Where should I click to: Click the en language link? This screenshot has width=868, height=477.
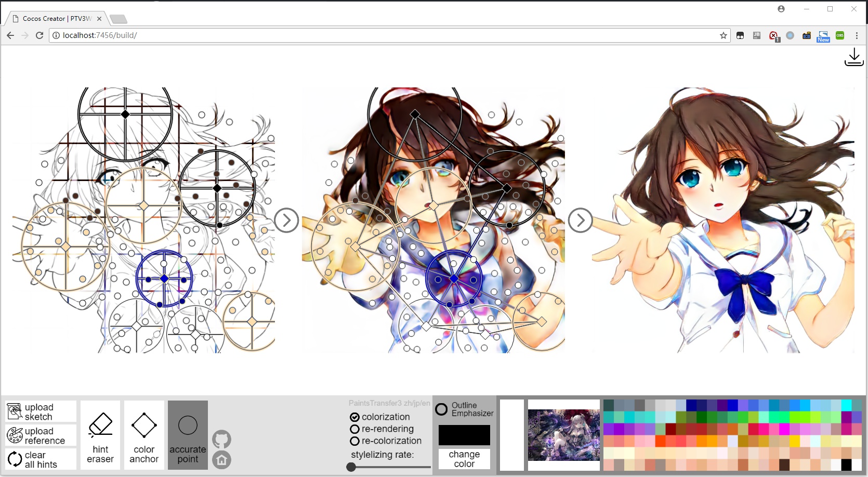[x=427, y=403]
